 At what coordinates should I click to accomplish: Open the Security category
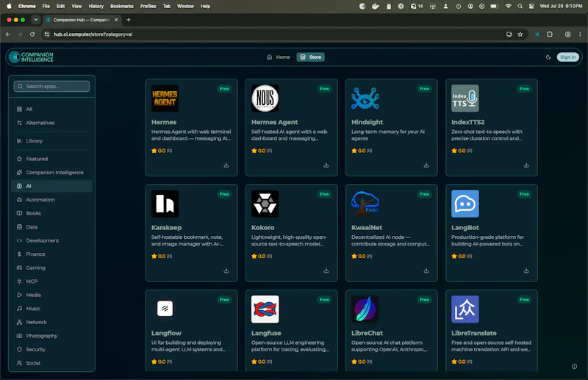click(x=51, y=349)
